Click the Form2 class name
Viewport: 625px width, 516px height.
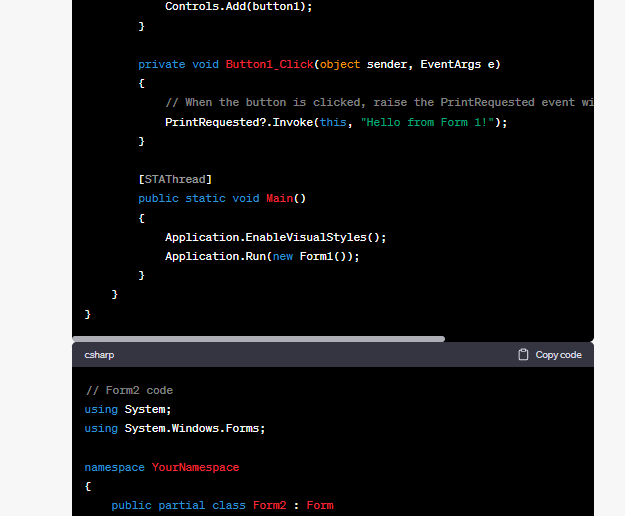click(272, 505)
